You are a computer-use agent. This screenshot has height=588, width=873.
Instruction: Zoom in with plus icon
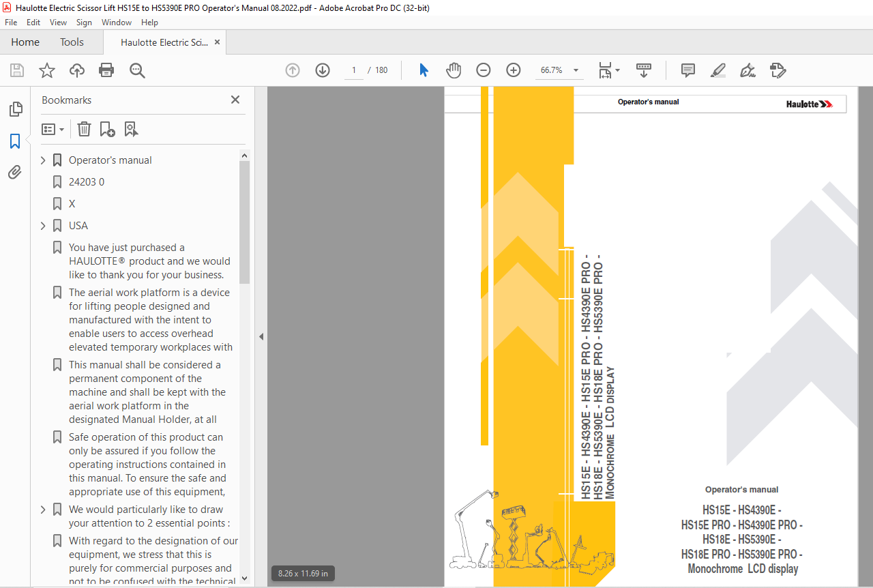514,70
